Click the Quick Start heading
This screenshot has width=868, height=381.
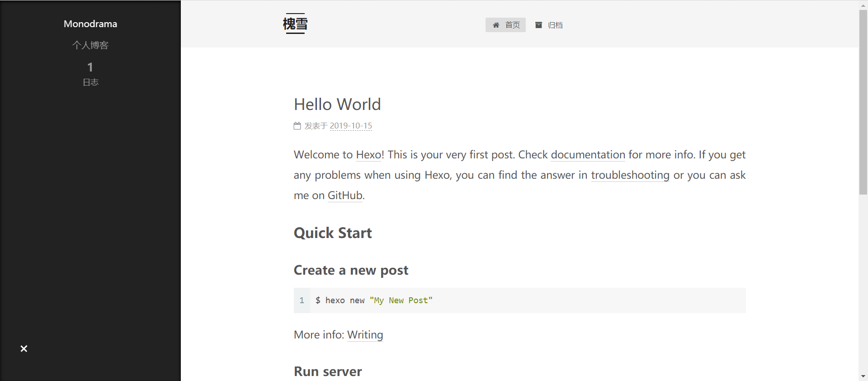click(x=333, y=233)
